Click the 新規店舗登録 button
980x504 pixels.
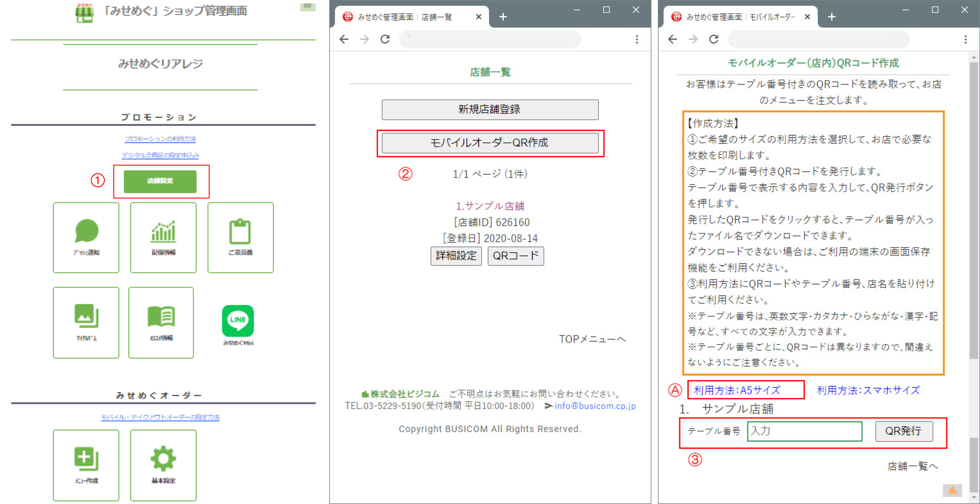[490, 110]
